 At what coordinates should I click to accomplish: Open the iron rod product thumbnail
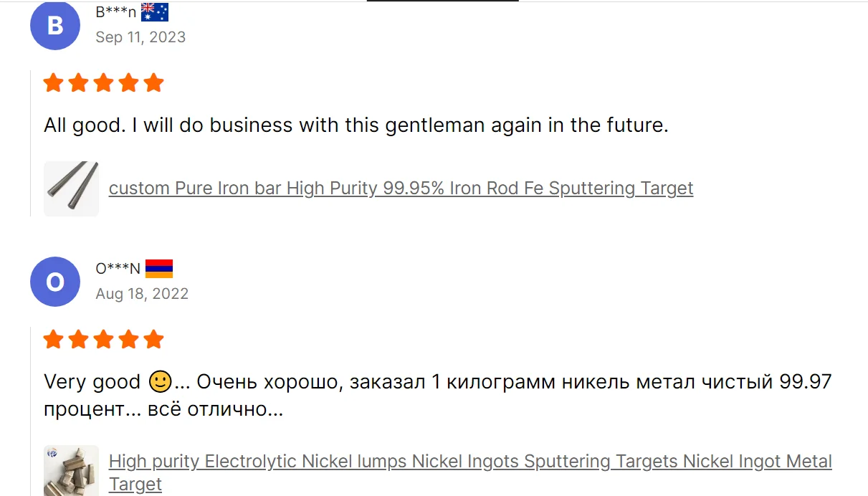(x=72, y=189)
